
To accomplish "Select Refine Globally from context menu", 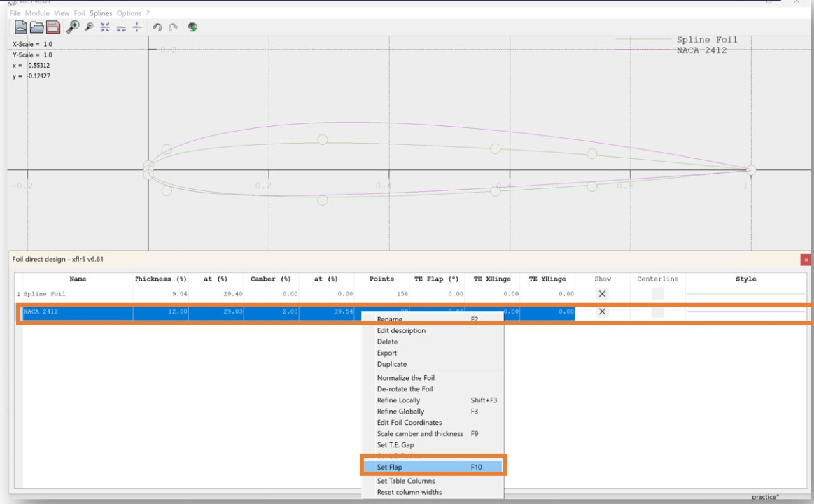I will [x=400, y=412].
